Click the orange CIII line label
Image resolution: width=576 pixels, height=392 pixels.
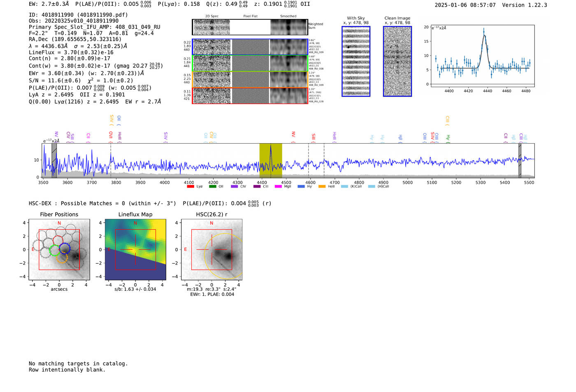[447, 120]
